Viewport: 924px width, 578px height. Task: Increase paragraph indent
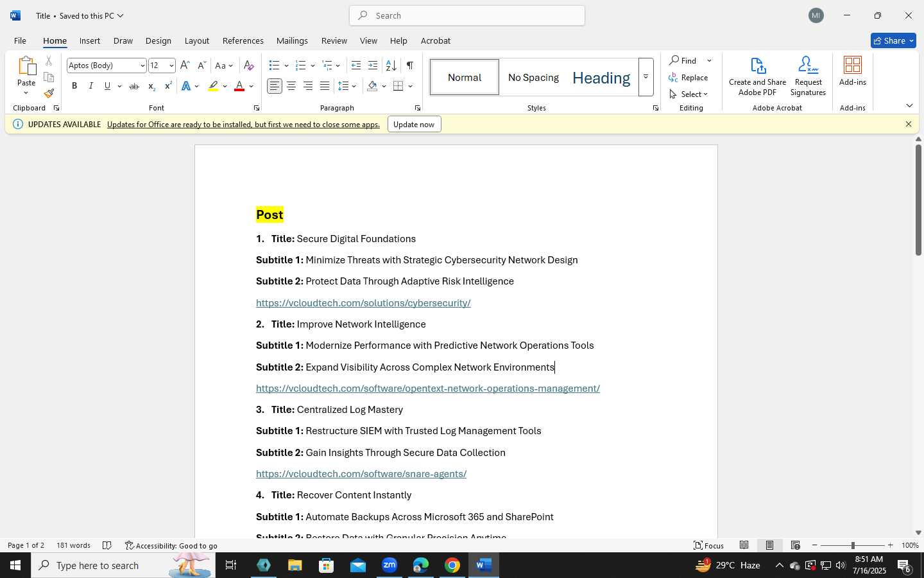(x=373, y=66)
